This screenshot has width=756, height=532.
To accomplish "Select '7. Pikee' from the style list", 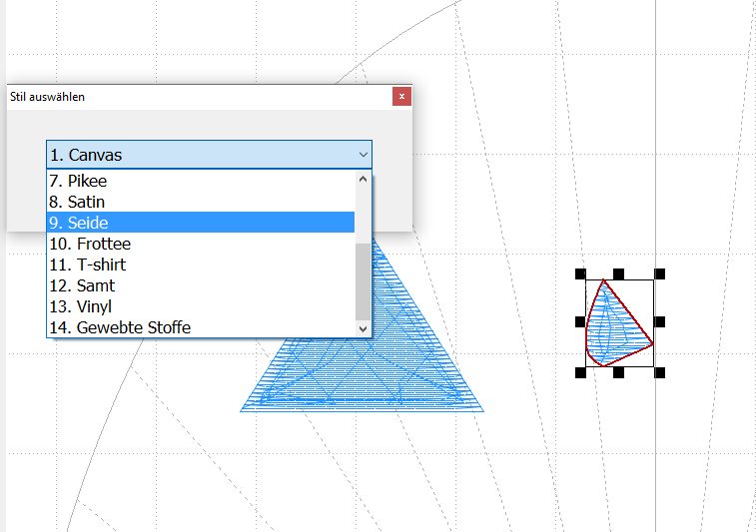I will click(201, 181).
